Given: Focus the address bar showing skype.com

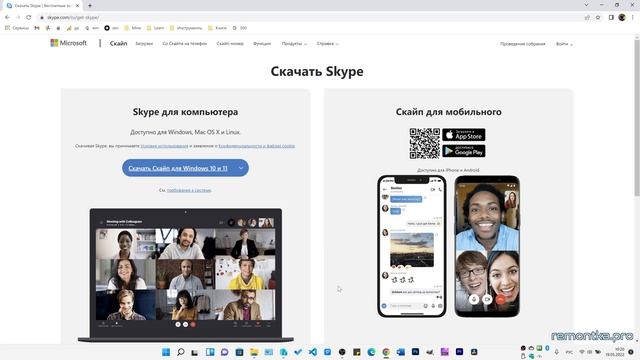Looking at the screenshot, I should [310, 17].
